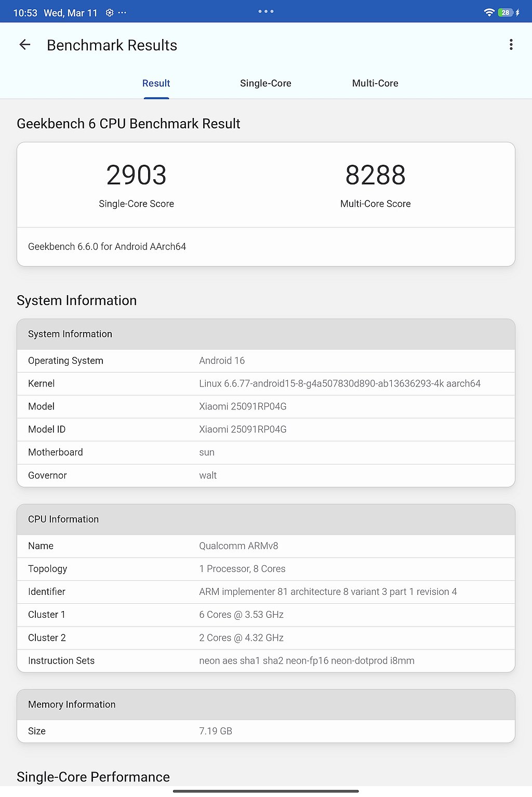Tap the clock time in status bar
Viewport: 532px width, 797px height.
[25, 13]
